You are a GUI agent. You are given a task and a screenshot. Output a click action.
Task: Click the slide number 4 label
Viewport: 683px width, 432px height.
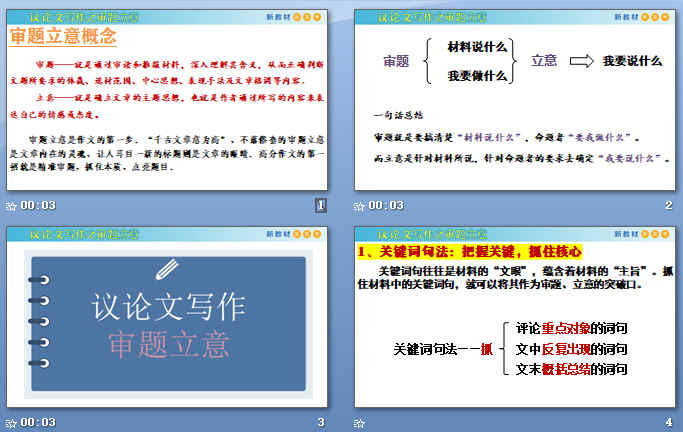(x=669, y=422)
